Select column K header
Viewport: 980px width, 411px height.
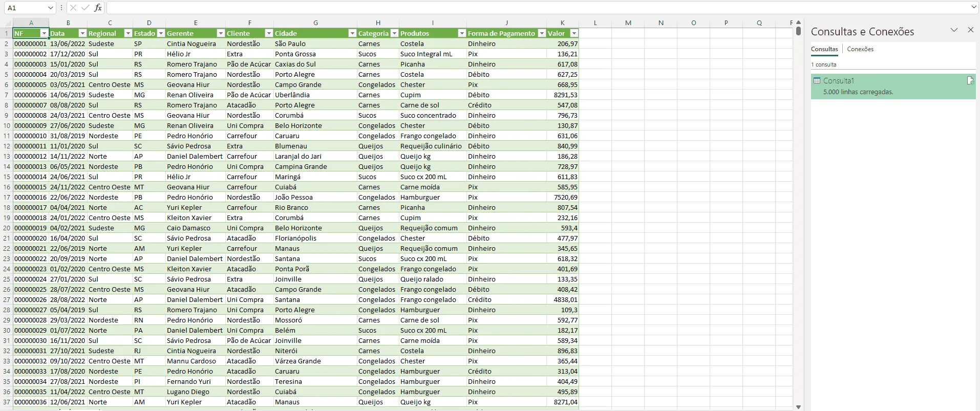pyautogui.click(x=562, y=23)
